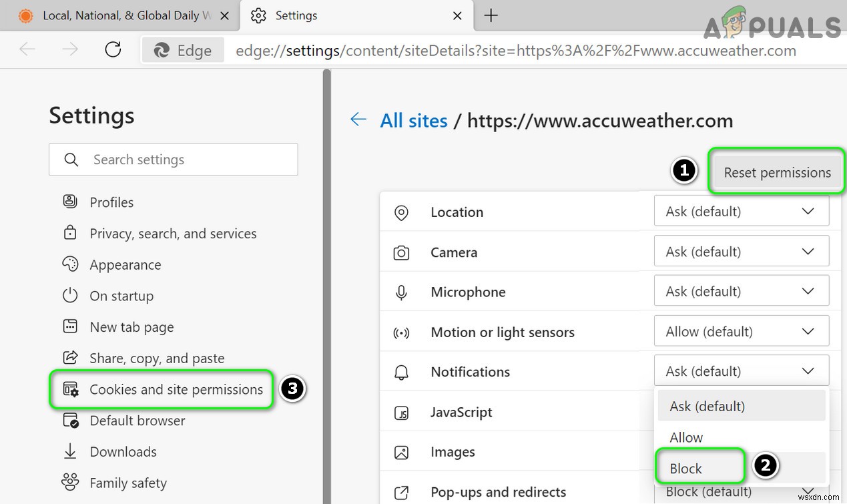Image resolution: width=847 pixels, height=504 pixels.
Task: Open Profiles settings from sidebar icon
Action: (x=70, y=202)
